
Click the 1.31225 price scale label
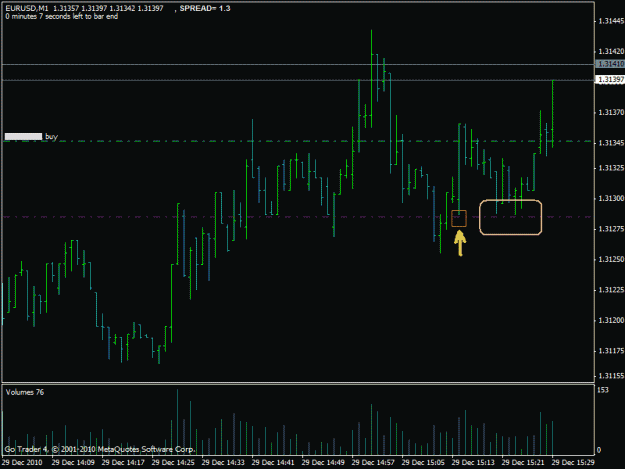(611, 290)
